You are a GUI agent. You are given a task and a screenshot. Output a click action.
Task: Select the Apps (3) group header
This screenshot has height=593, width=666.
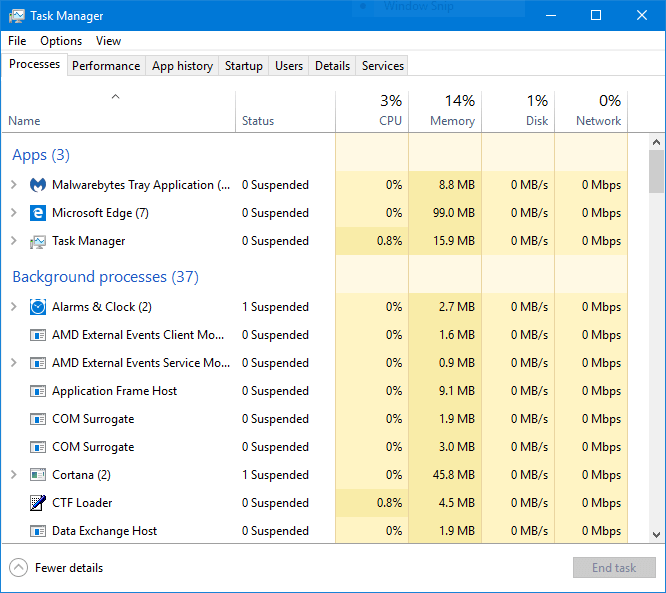click(x=41, y=155)
